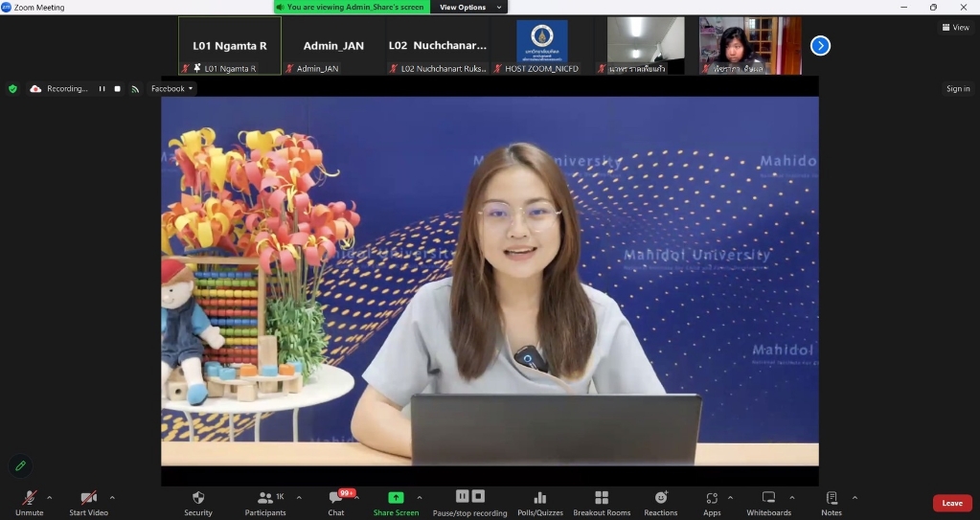
Task: Click muted mic icon on HOST ZOOM_NICFD tile
Action: pos(497,68)
